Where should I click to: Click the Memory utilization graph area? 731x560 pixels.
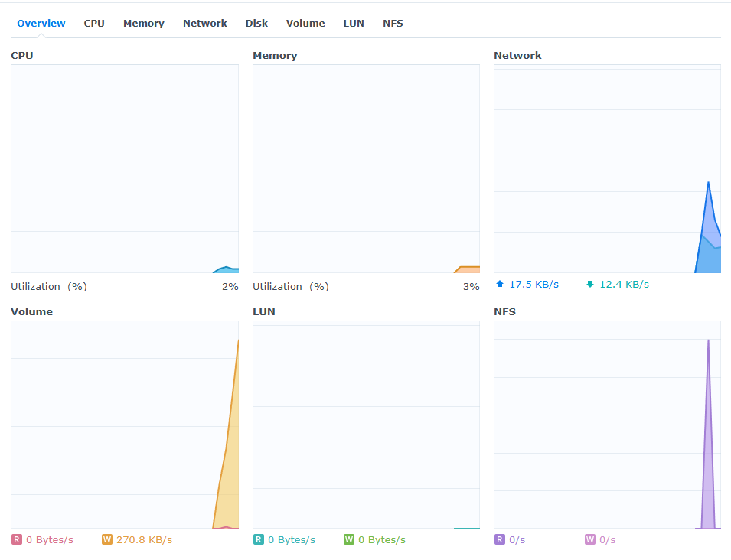click(x=366, y=168)
